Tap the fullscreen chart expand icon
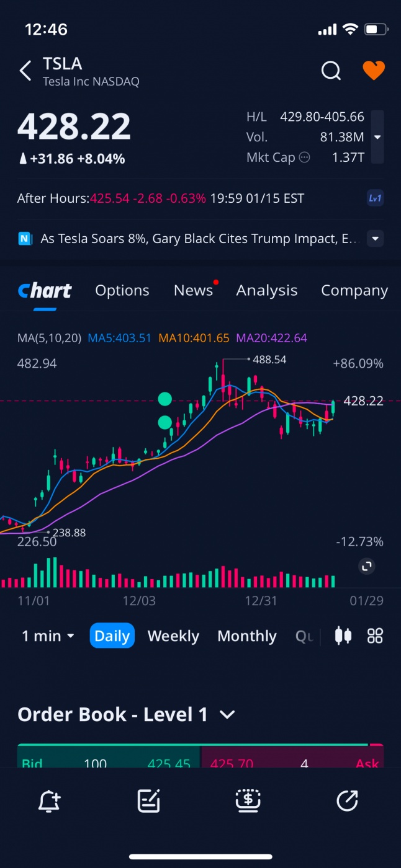 pos(367,566)
